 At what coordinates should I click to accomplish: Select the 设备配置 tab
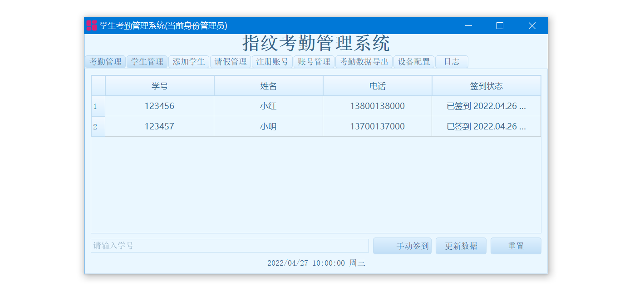point(414,62)
